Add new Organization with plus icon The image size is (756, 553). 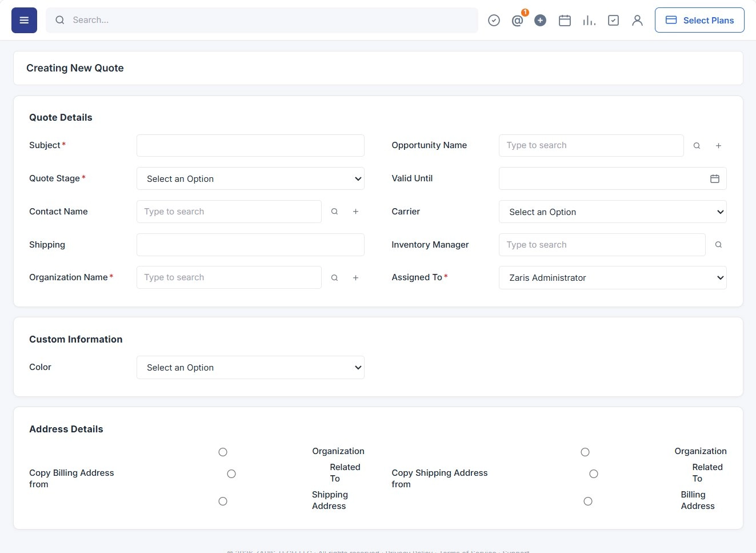tap(355, 277)
